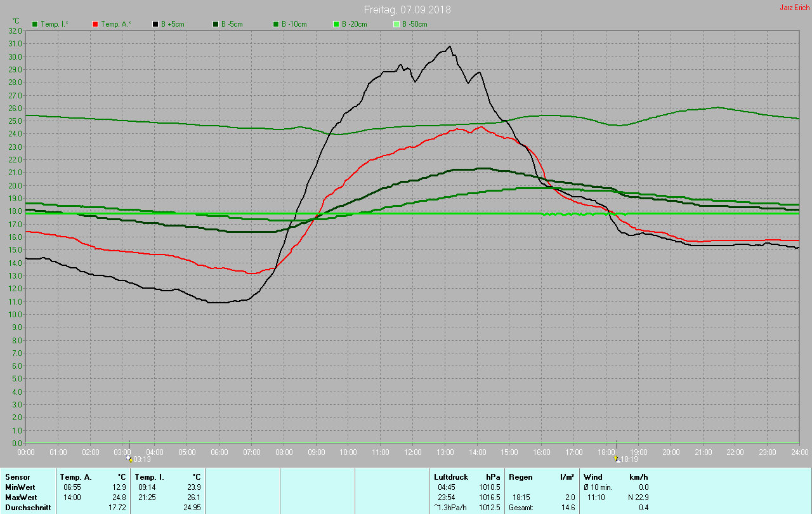Viewport: 812px width, 514px height.
Task: Click the sunset marker icon at 18:19
Action: click(617, 458)
